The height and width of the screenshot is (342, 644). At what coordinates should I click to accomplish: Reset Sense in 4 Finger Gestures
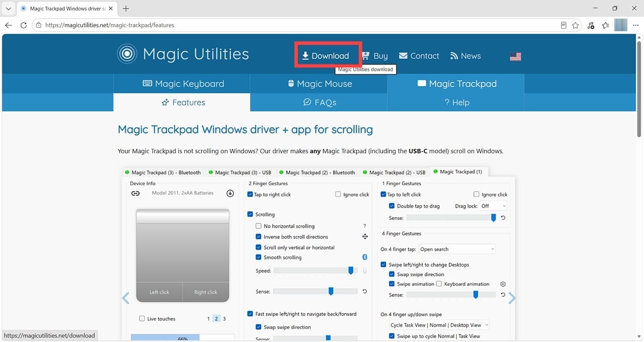coord(503,295)
